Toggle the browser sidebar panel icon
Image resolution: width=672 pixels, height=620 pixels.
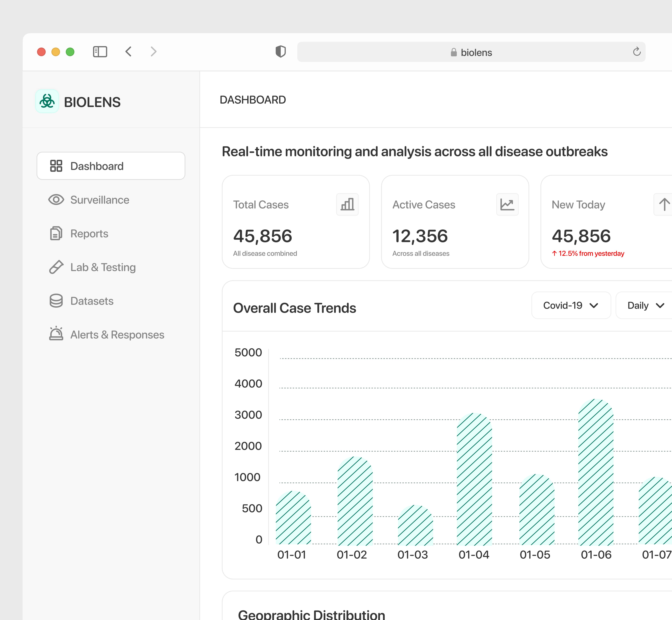point(100,52)
